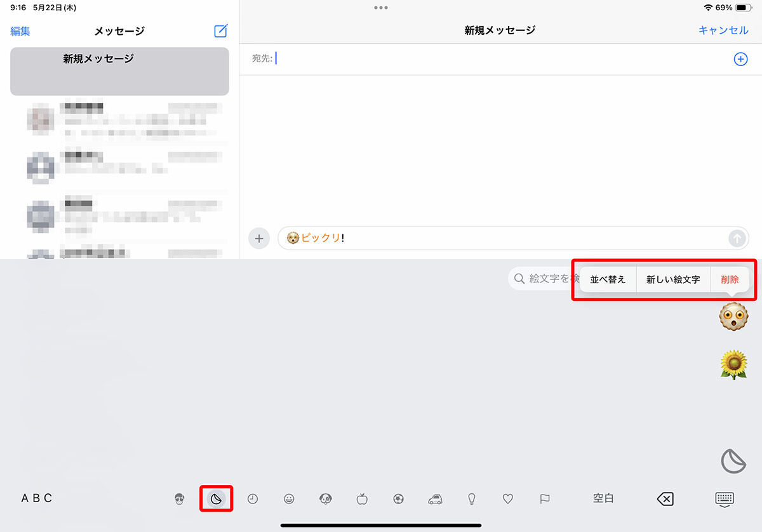This screenshot has width=762, height=532.
Task: Switch to the ABC keyboard
Action: tap(37, 498)
